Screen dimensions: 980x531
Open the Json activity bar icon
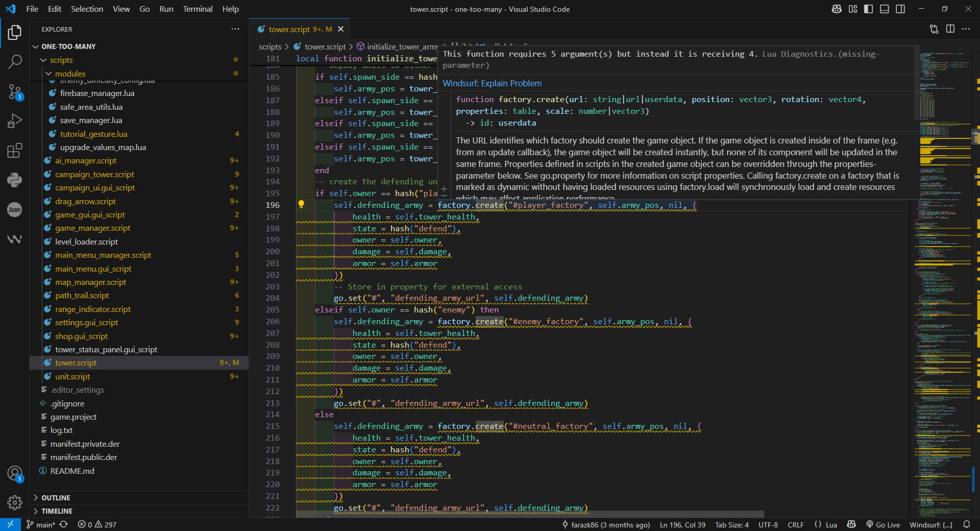[x=15, y=209]
